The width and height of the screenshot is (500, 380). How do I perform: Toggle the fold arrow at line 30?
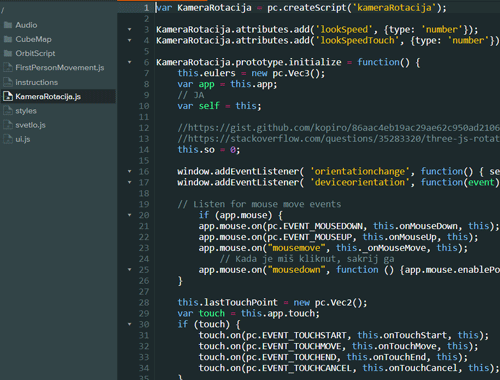pos(130,324)
